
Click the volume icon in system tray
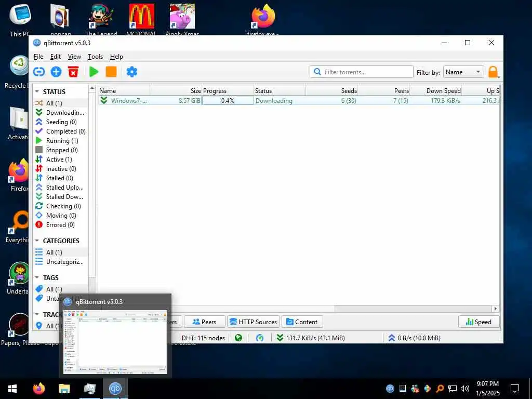465,389
